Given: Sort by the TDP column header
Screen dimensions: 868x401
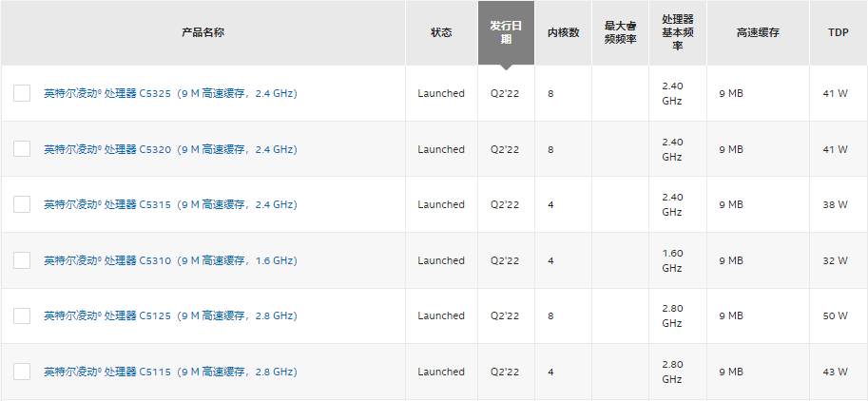Looking at the screenshot, I should pyautogui.click(x=839, y=32).
